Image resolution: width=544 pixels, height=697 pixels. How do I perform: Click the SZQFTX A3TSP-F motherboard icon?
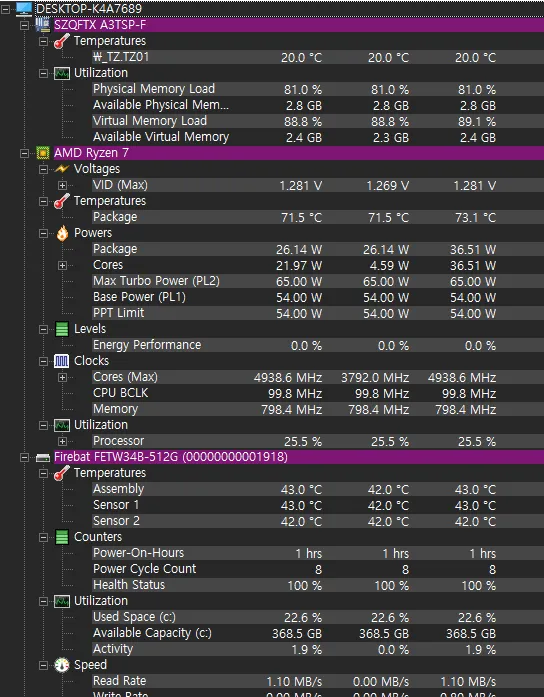click(x=43, y=25)
